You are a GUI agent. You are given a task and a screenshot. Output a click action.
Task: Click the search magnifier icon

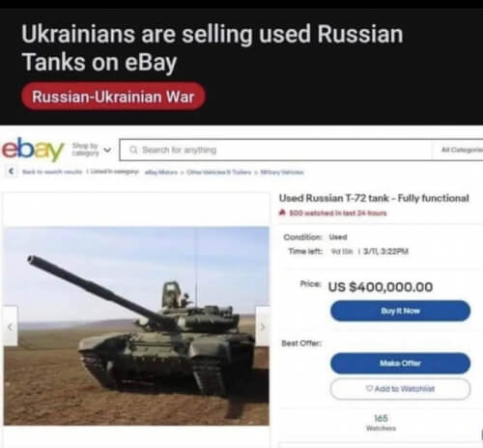[133, 150]
